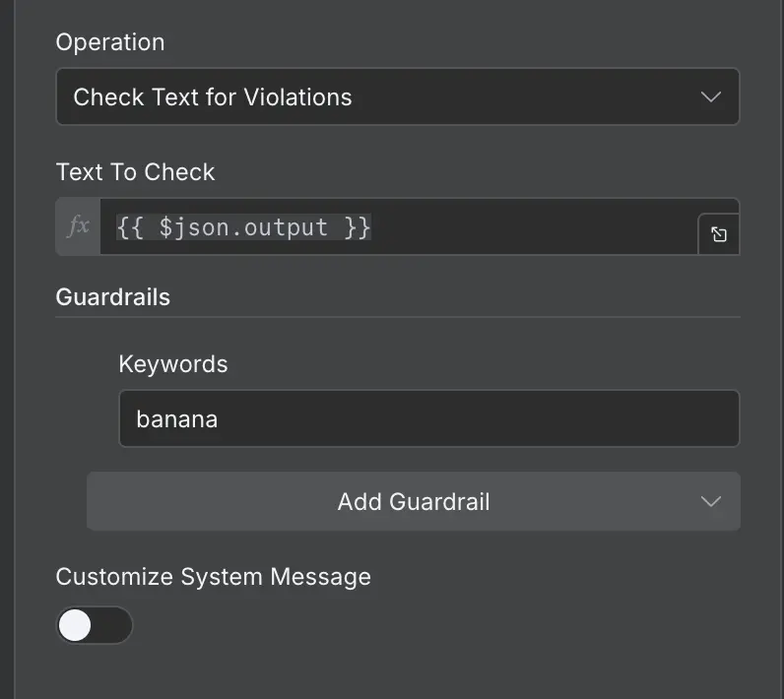Click the Operation dropdown chevron arrow
784x699 pixels.
(710, 96)
